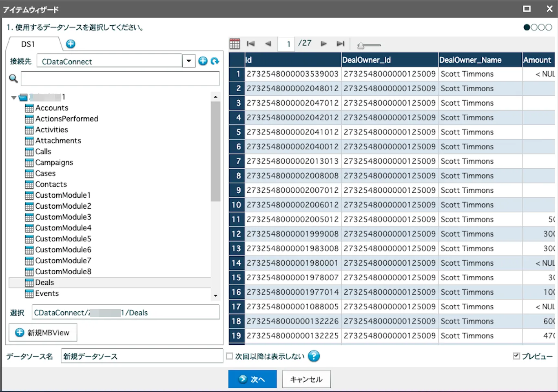Click the search magnifier icon
Image resolution: width=558 pixels, height=392 pixels.
coord(13,78)
